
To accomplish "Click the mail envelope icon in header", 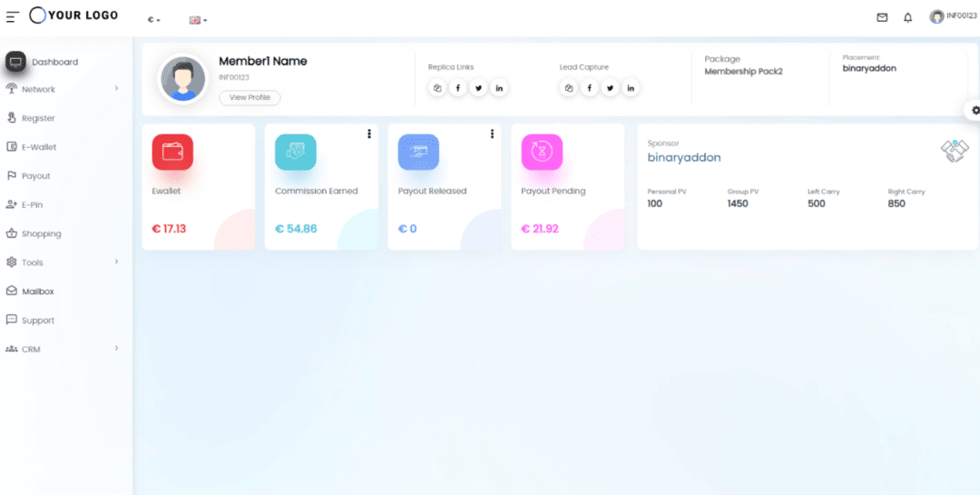I will pyautogui.click(x=881, y=17).
